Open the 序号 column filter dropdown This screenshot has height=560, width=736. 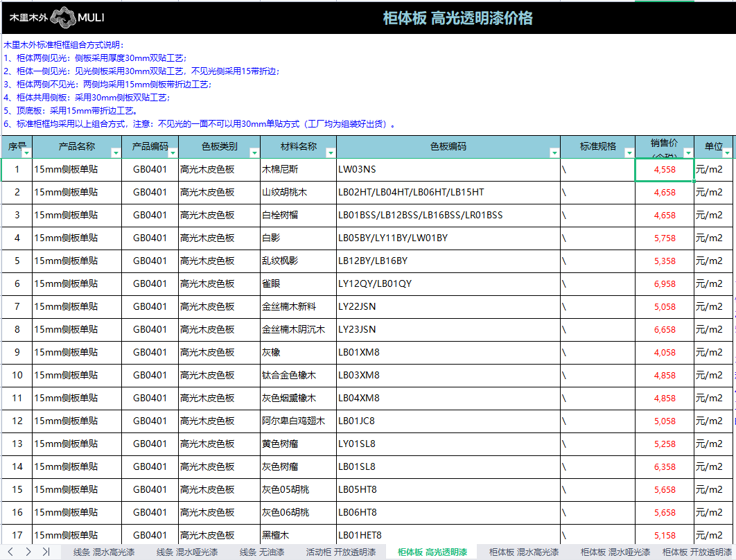pos(26,152)
